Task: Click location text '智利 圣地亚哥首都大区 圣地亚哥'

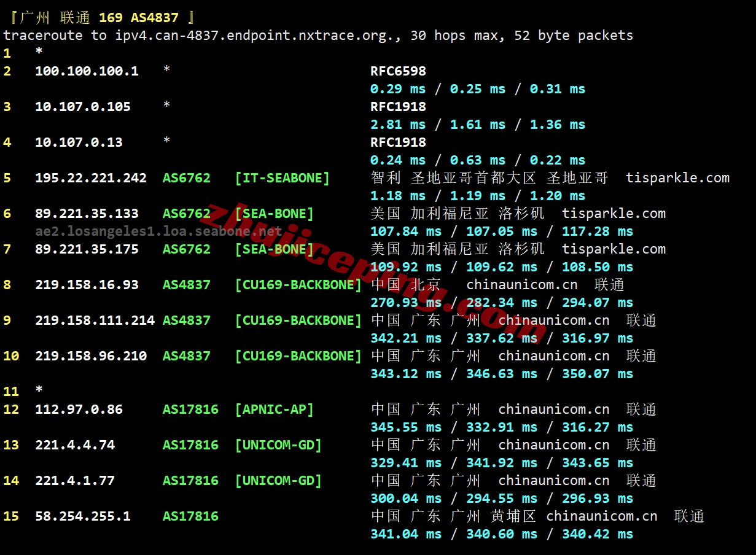Action: [x=489, y=178]
